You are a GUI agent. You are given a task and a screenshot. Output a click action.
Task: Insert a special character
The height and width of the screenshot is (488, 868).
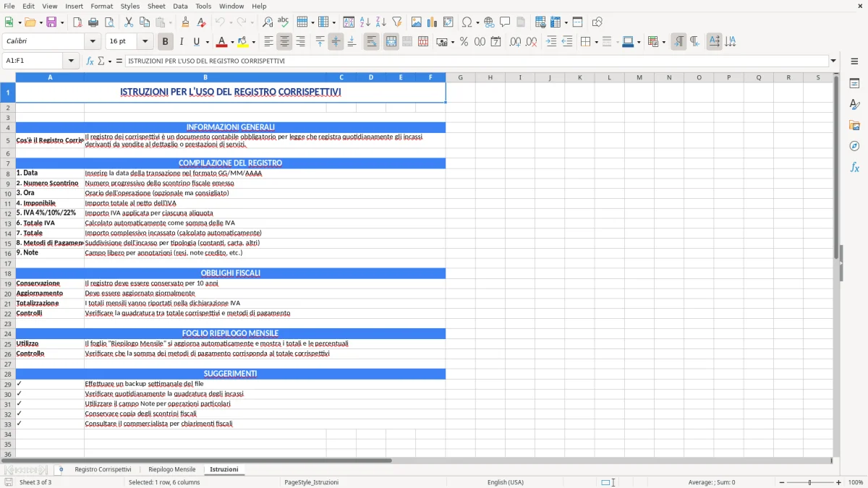[468, 22]
